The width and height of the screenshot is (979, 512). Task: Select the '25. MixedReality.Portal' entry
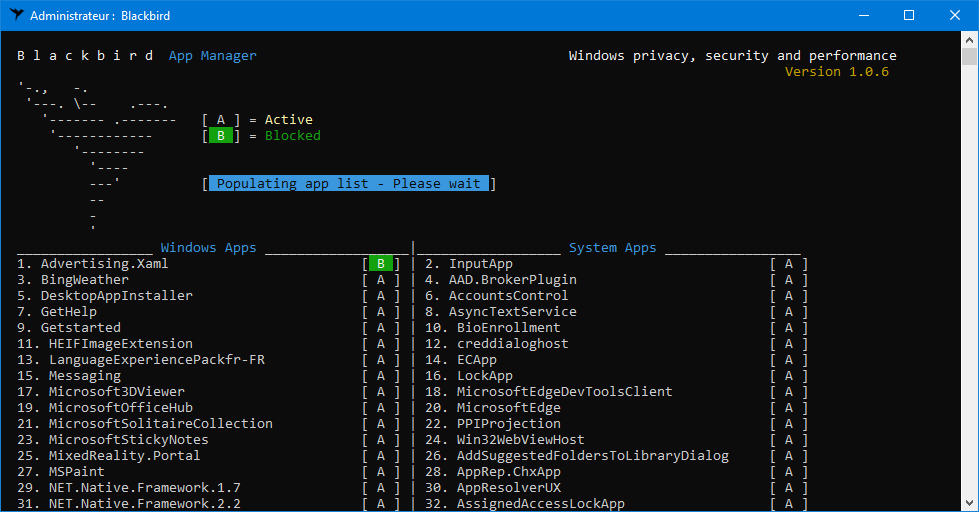coord(109,456)
